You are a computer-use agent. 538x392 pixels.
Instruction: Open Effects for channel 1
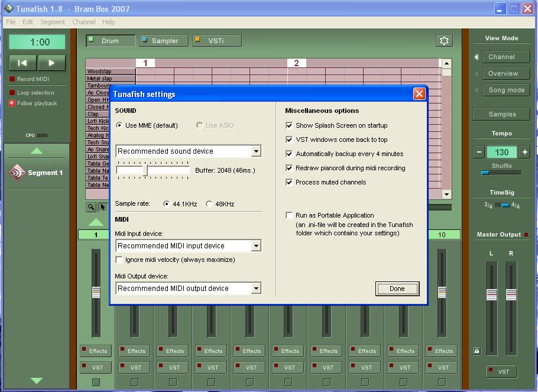(96, 351)
